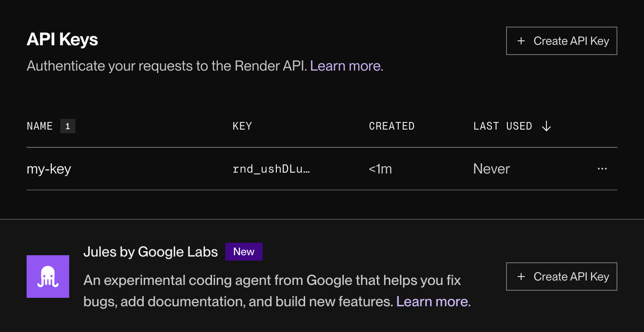644x332 pixels.
Task: Click the purple New badge
Action: click(243, 252)
